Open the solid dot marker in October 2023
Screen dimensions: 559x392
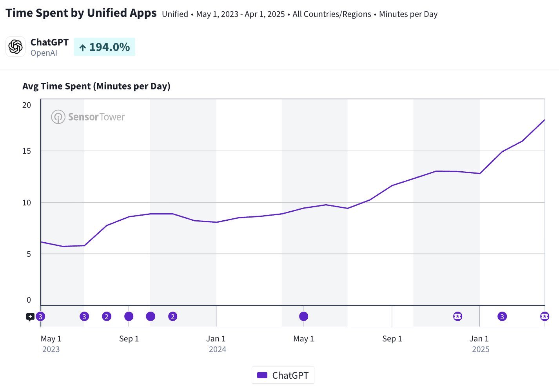151,316
